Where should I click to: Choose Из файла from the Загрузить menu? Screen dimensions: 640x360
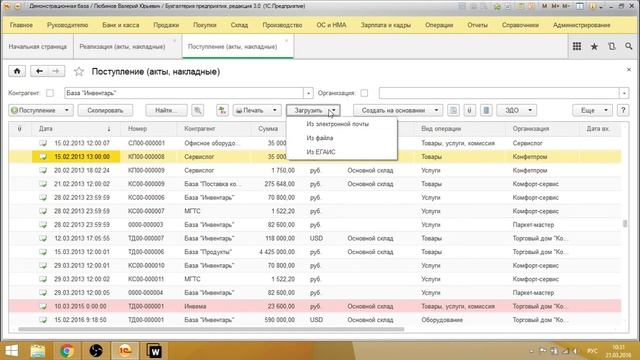[x=320, y=138]
